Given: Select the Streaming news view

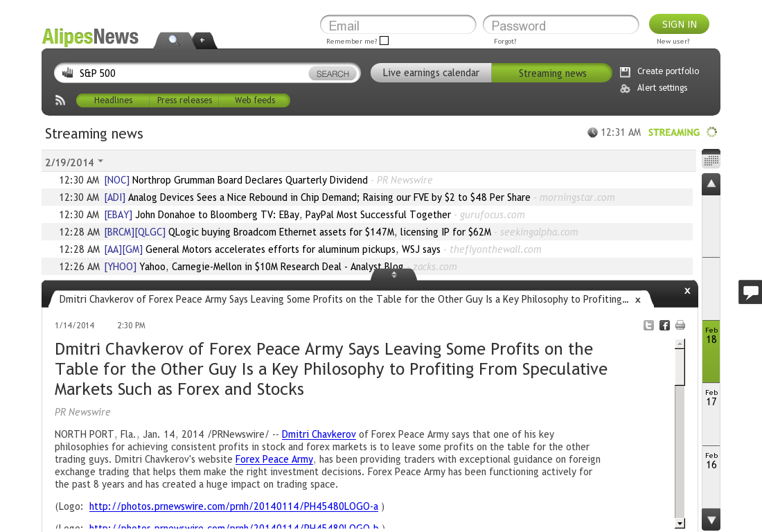Looking at the screenshot, I should (552, 73).
